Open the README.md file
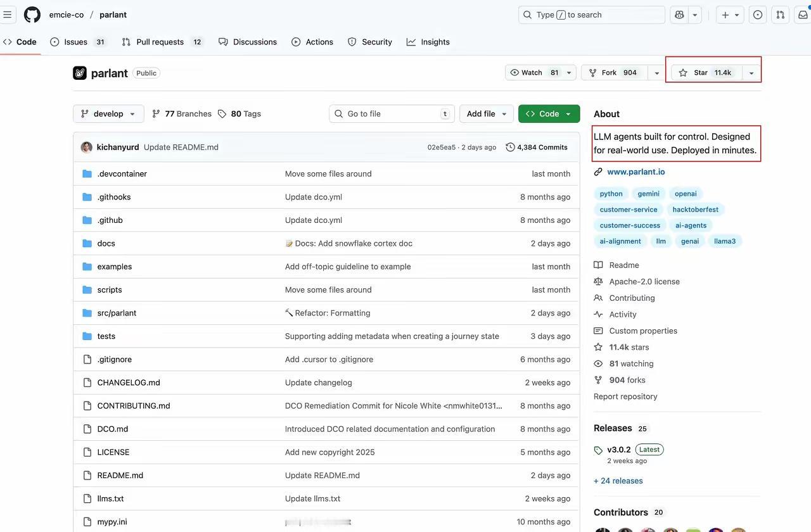 (120, 476)
